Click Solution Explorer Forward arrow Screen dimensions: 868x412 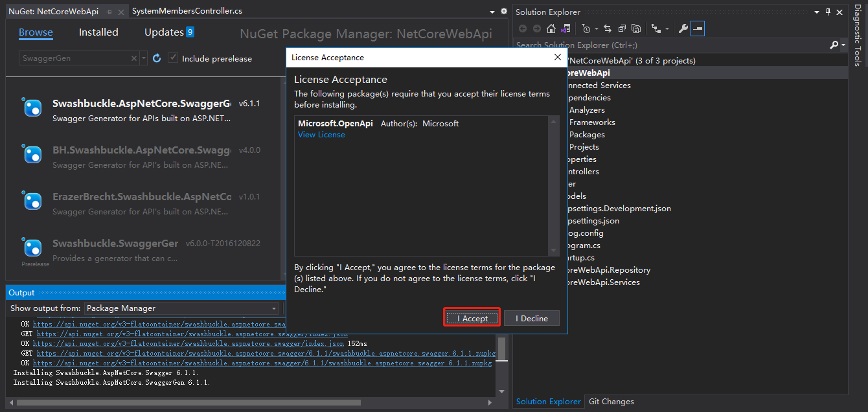(537, 29)
